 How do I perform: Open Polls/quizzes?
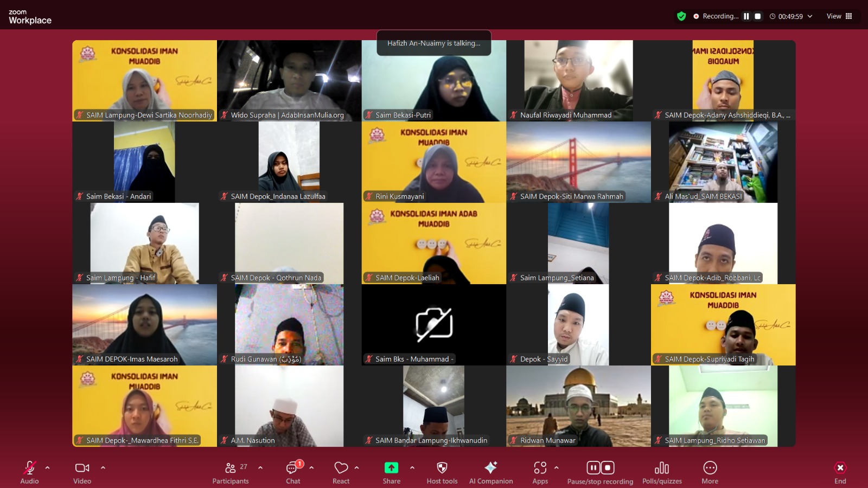click(x=661, y=472)
